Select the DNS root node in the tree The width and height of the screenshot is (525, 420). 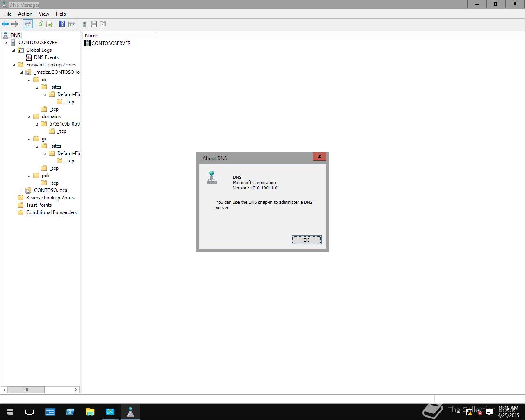pyautogui.click(x=15, y=35)
